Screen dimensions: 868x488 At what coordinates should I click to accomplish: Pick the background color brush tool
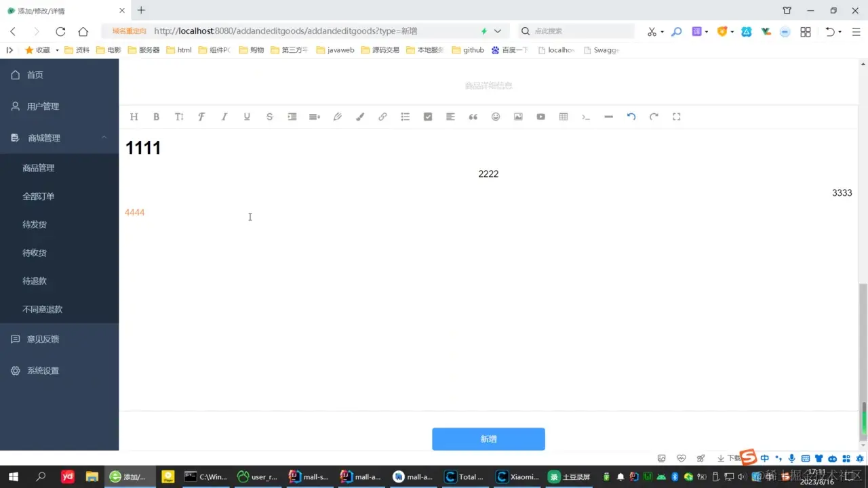360,117
